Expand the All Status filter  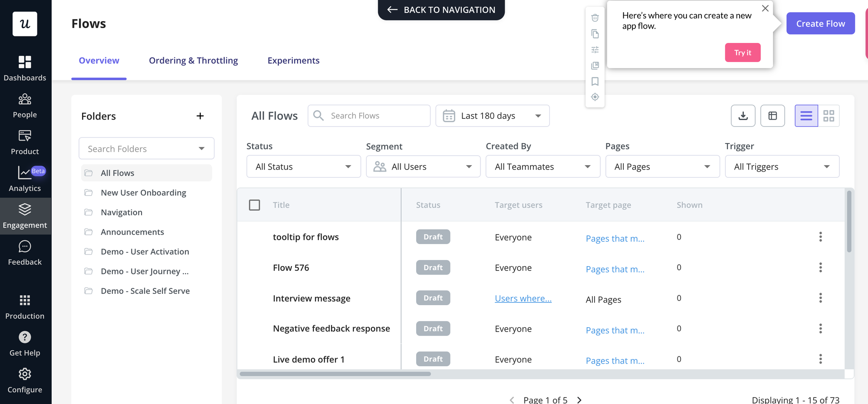pos(303,166)
